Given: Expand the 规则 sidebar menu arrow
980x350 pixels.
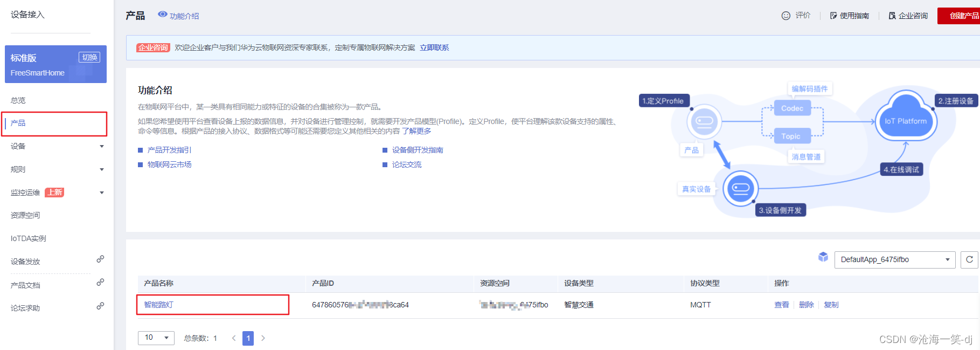Looking at the screenshot, I should (x=102, y=169).
